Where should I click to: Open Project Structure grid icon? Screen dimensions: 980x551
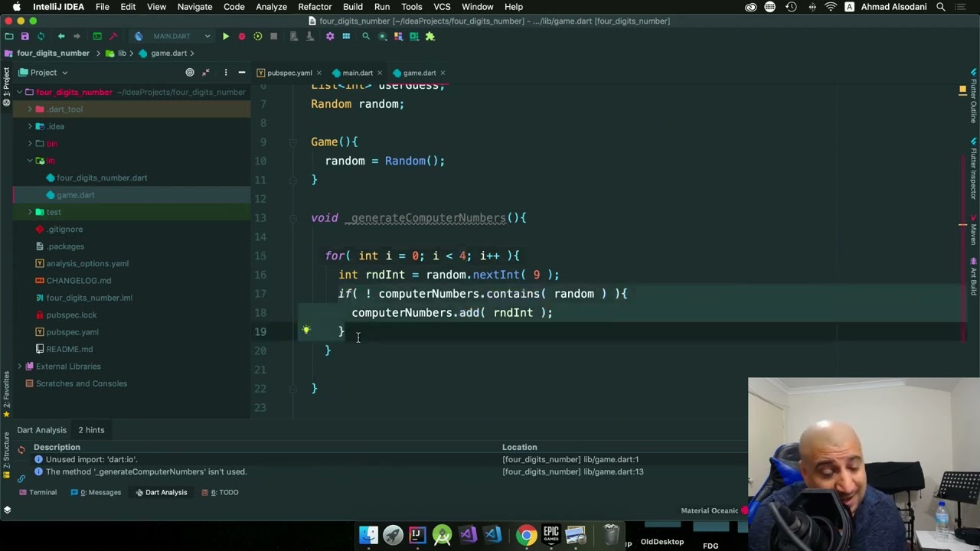point(346,36)
